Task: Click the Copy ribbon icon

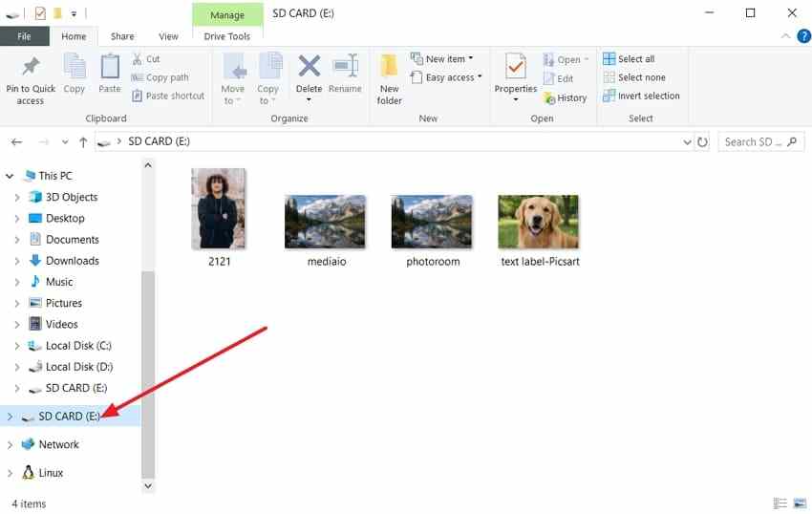Action: coord(75,66)
